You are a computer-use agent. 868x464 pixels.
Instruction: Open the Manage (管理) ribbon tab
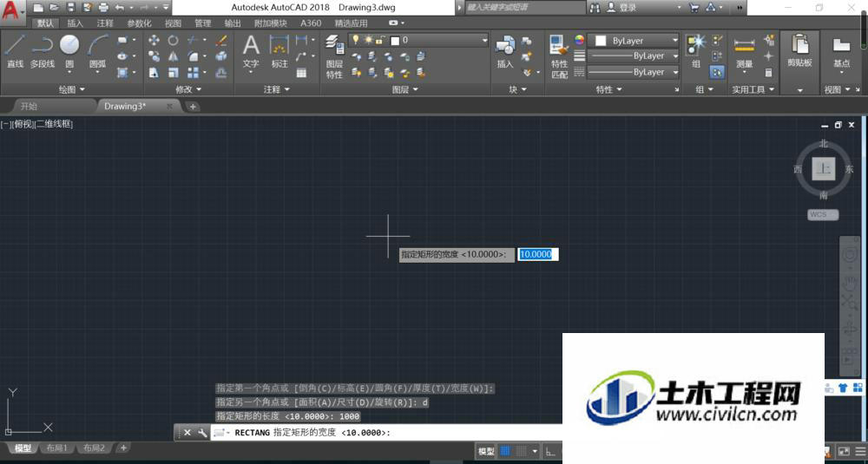coord(202,23)
